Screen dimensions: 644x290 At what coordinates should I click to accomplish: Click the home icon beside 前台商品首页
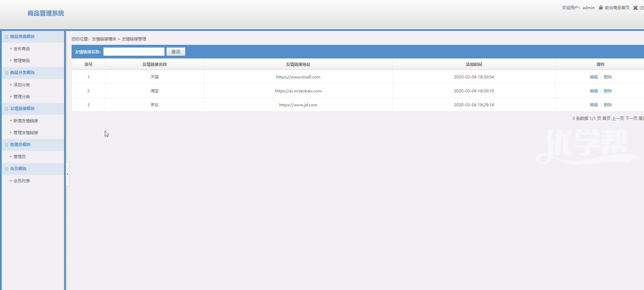coord(601,8)
